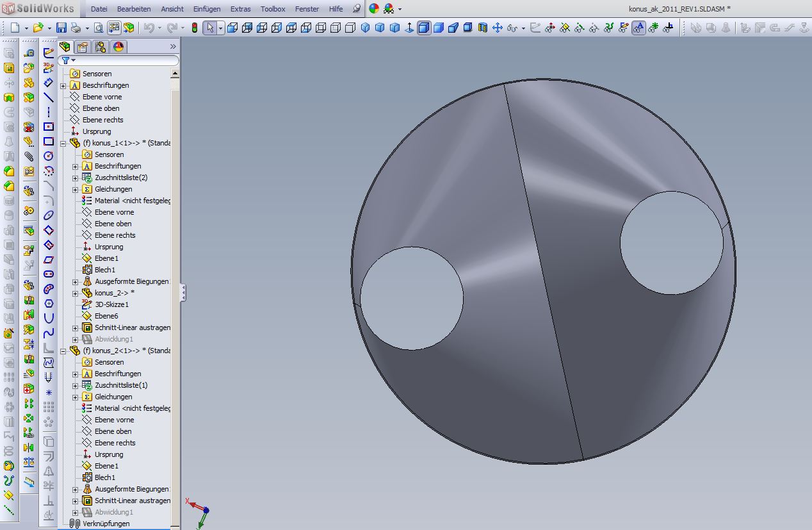The height and width of the screenshot is (530, 812).
Task: Open the Extras menu
Action: (241, 9)
